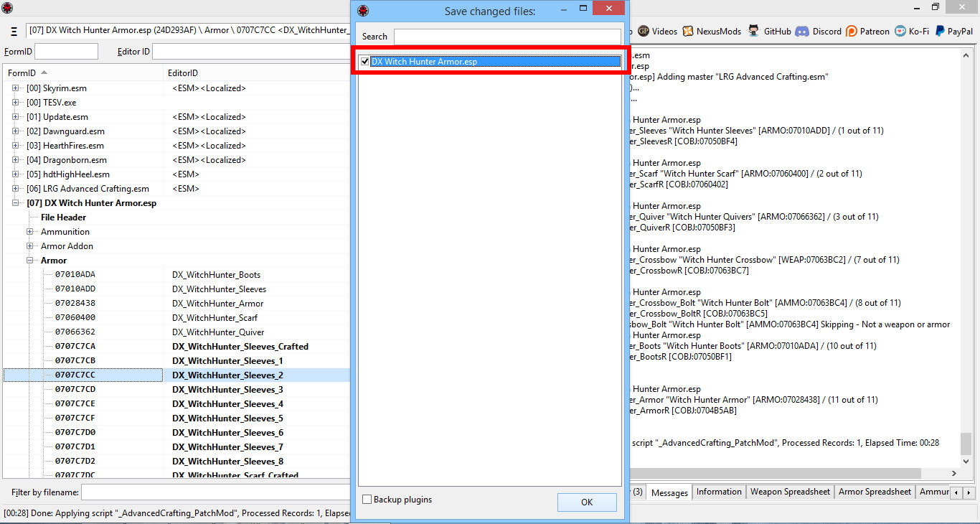Open the Weapon Spreadsheet tab
Screen dimensions: 980x524
[x=790, y=492]
